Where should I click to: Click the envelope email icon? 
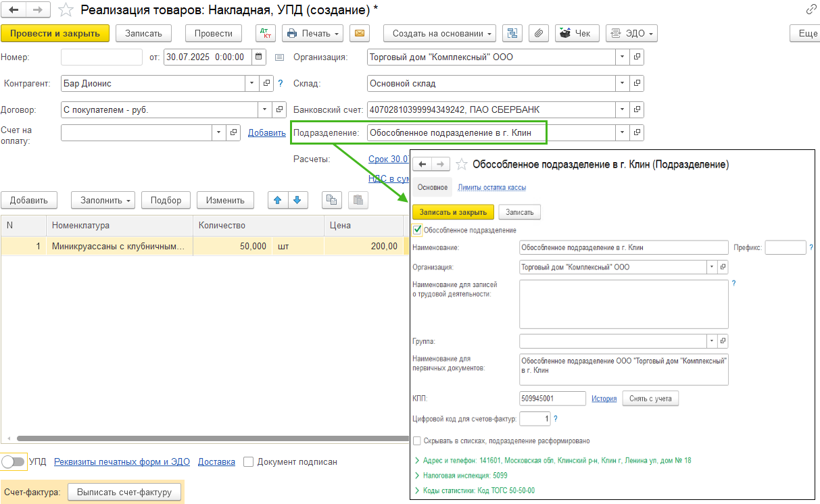(x=360, y=33)
